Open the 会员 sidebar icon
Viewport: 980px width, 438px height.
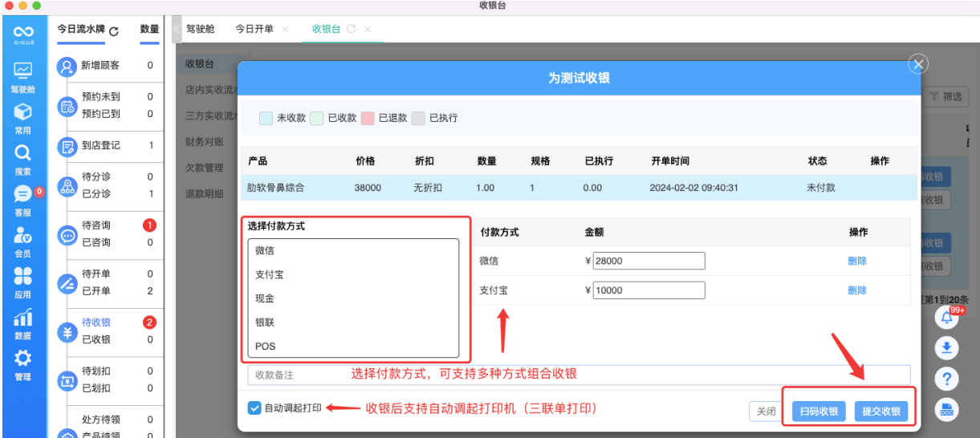pyautogui.click(x=22, y=235)
